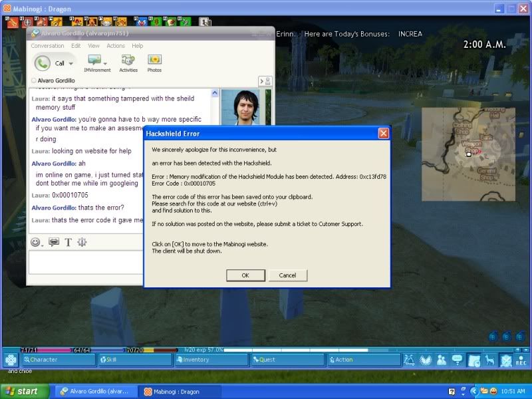
Task: Open the pet animal icon in game bar
Action: tap(489, 360)
